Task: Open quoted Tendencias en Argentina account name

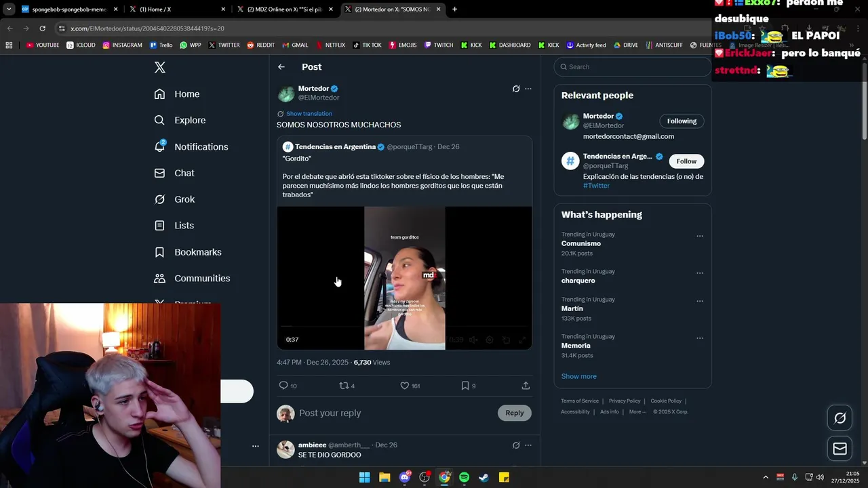Action: pos(335,147)
